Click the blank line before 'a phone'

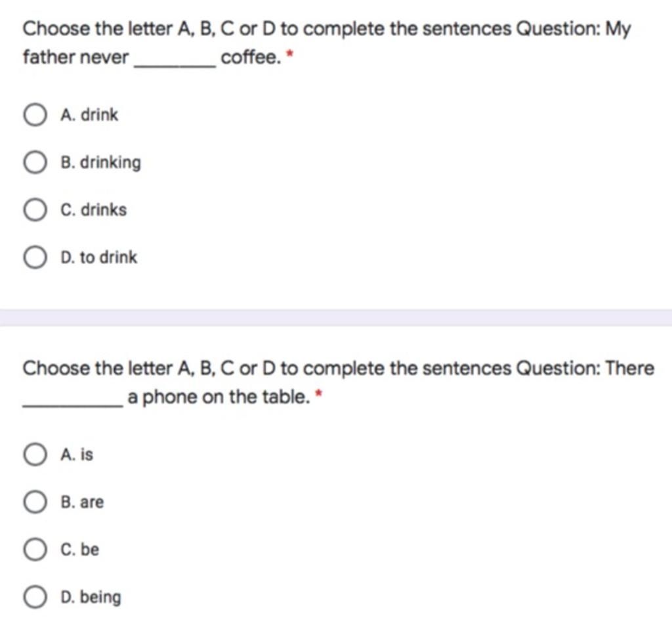point(73,405)
